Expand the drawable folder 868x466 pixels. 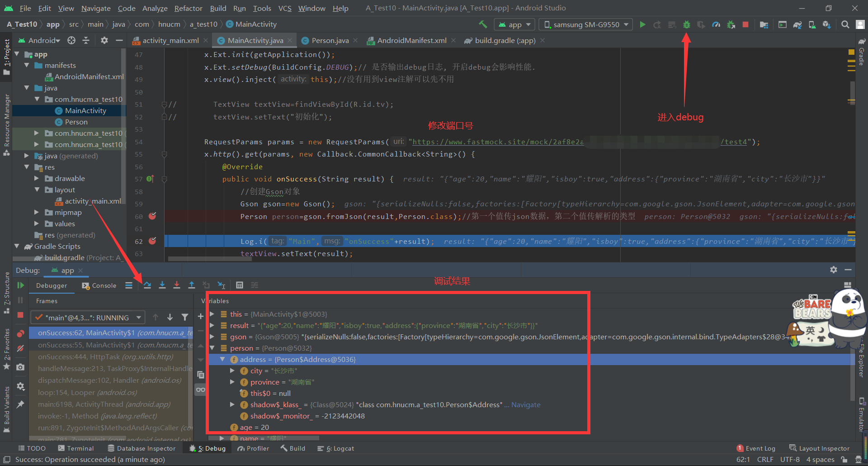(x=37, y=178)
